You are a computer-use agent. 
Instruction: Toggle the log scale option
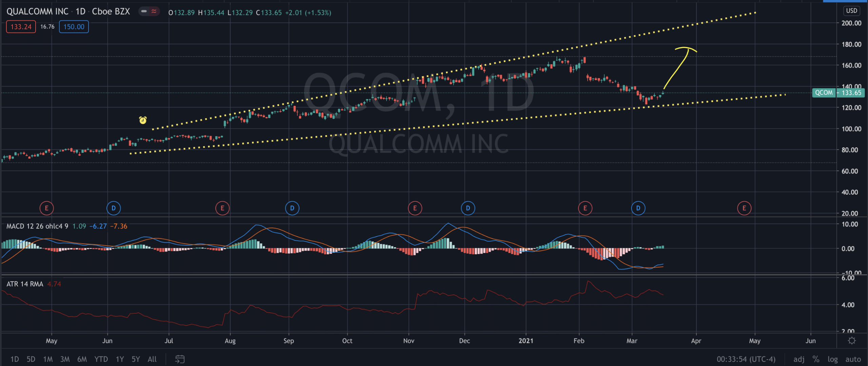pos(833,359)
